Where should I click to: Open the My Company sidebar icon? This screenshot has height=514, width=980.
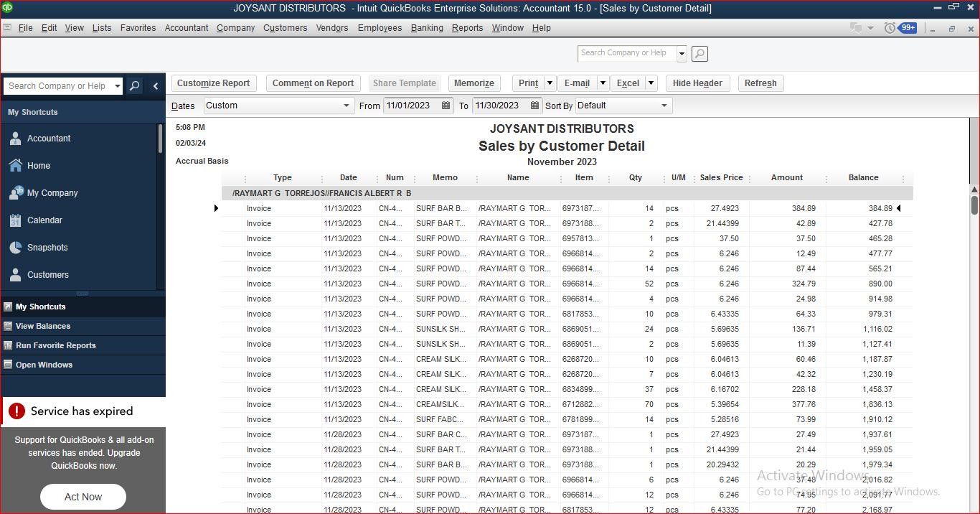(16, 192)
